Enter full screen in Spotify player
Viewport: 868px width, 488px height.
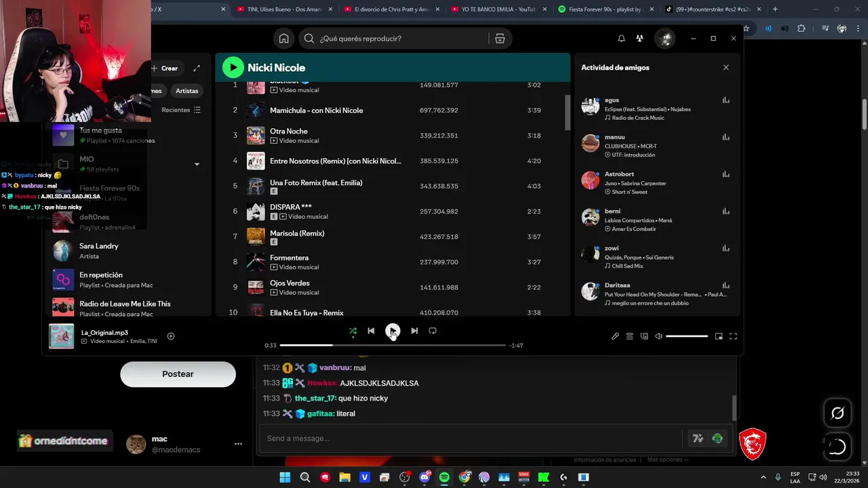coord(733,336)
